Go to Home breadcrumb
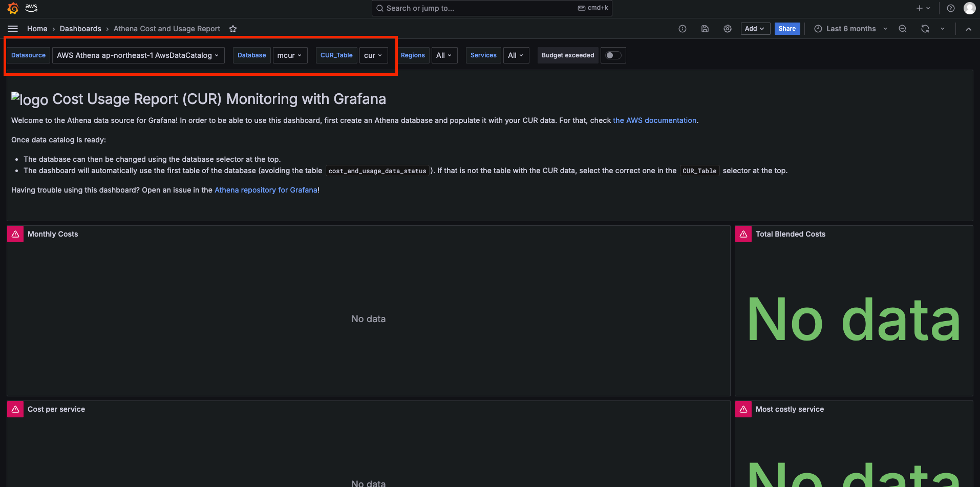 (37, 29)
